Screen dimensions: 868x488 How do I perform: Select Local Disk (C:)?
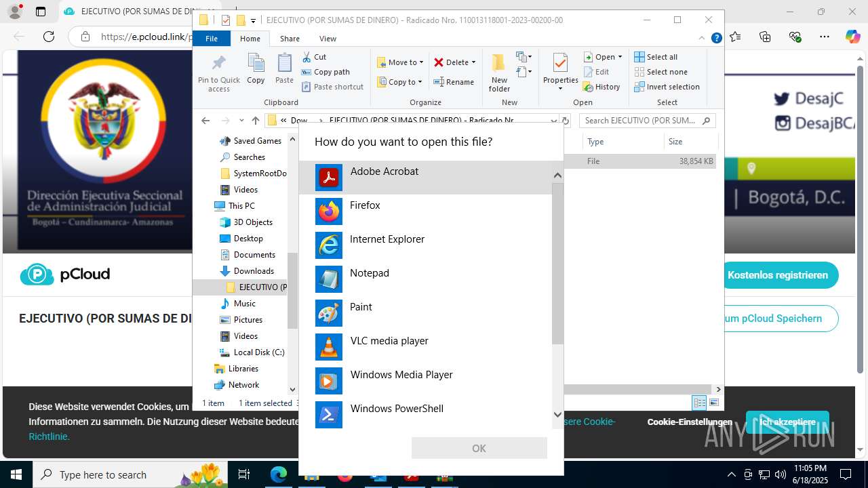click(x=252, y=352)
